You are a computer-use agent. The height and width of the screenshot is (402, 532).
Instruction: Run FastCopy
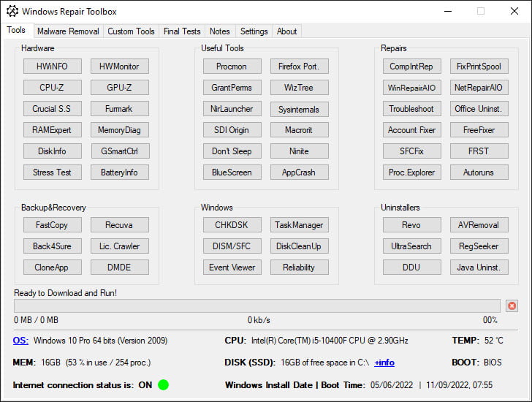pos(53,225)
